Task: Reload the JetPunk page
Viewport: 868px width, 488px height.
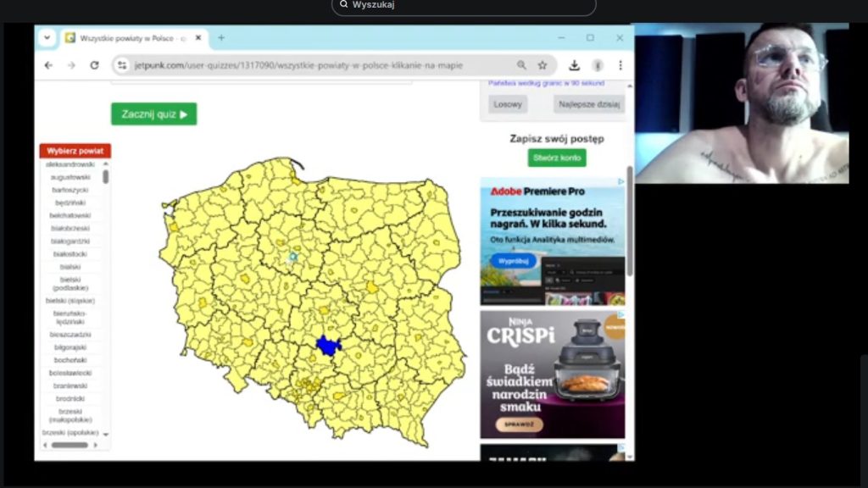Action: pyautogui.click(x=94, y=65)
